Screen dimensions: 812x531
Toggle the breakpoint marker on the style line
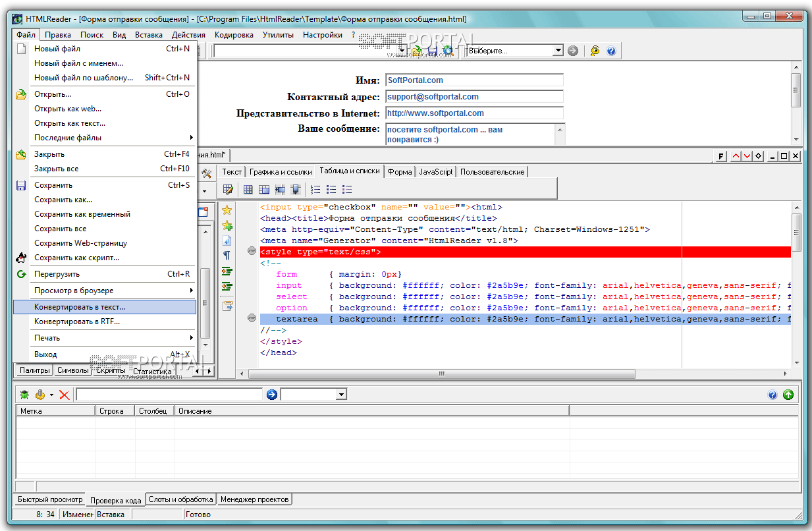pos(251,251)
